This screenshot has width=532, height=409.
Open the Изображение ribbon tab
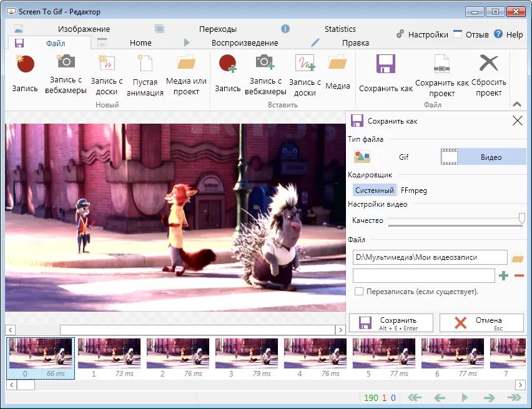[84, 29]
